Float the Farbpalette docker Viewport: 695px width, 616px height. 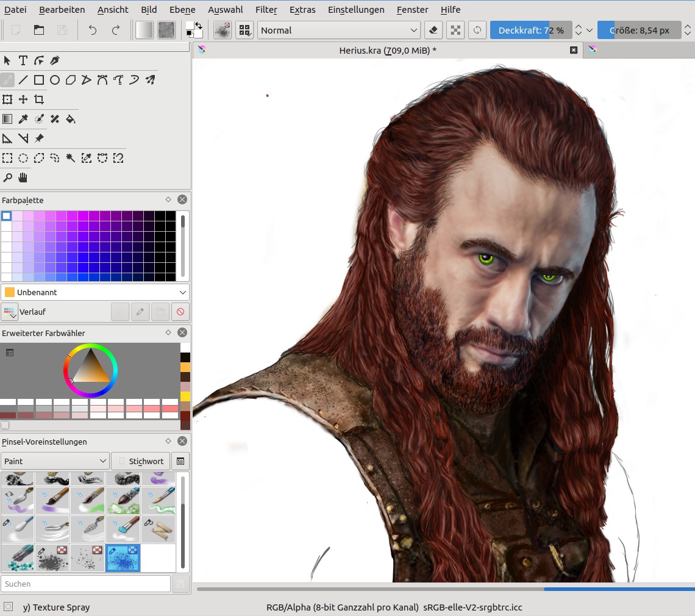click(168, 199)
